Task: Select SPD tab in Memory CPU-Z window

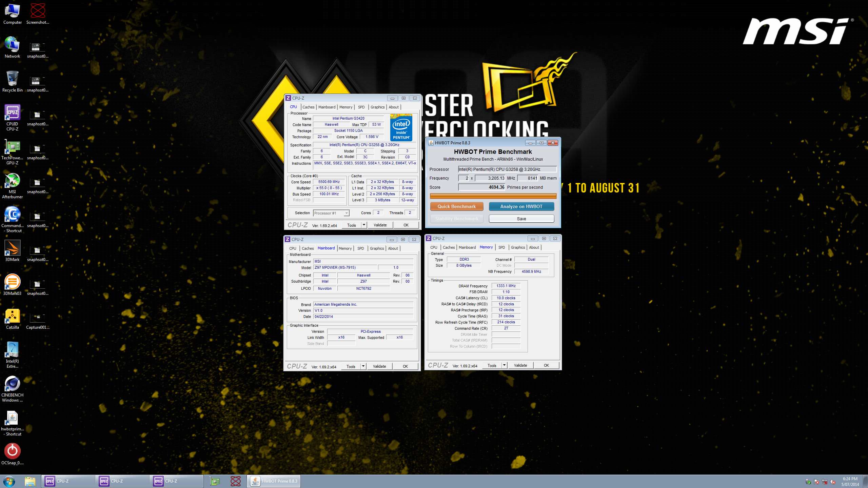Action: pyautogui.click(x=501, y=247)
